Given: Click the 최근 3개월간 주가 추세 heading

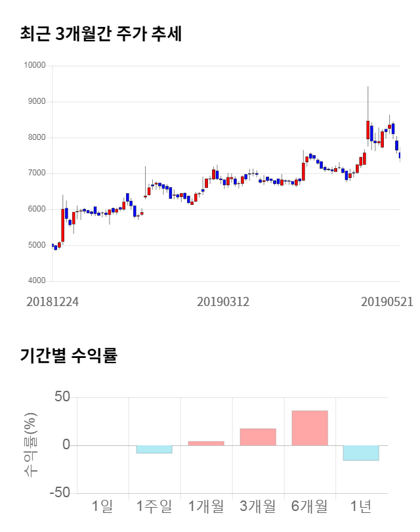Looking at the screenshot, I should point(101,34).
